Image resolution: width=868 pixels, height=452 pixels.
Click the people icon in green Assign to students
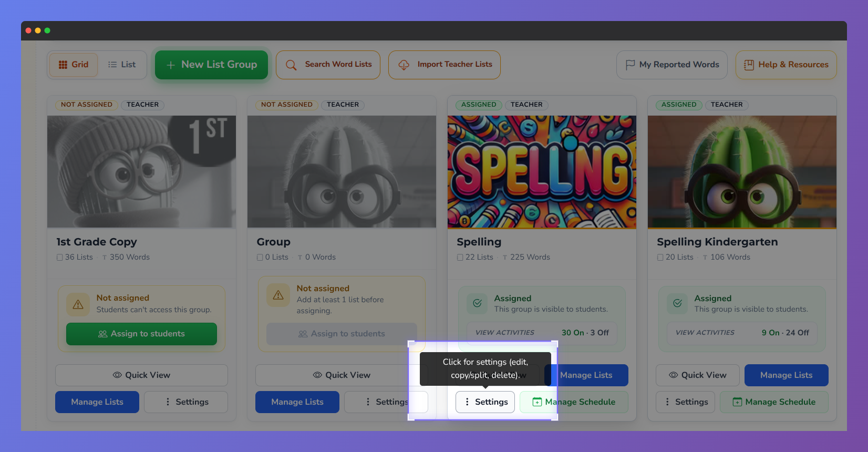pyautogui.click(x=103, y=334)
